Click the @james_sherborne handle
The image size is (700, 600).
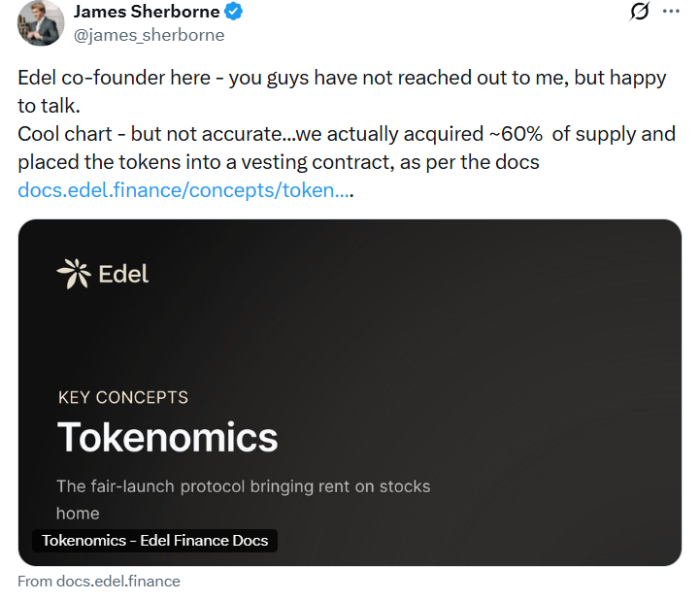(149, 35)
